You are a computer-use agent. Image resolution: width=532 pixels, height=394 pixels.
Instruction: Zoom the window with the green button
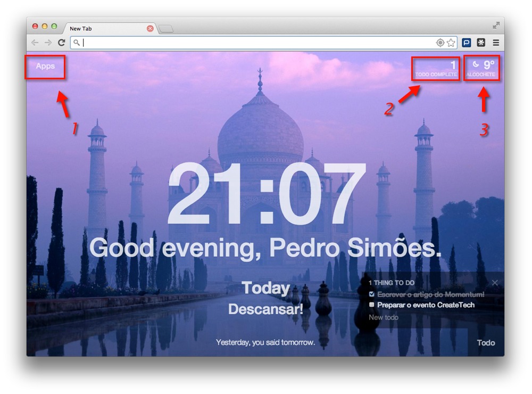click(x=54, y=26)
